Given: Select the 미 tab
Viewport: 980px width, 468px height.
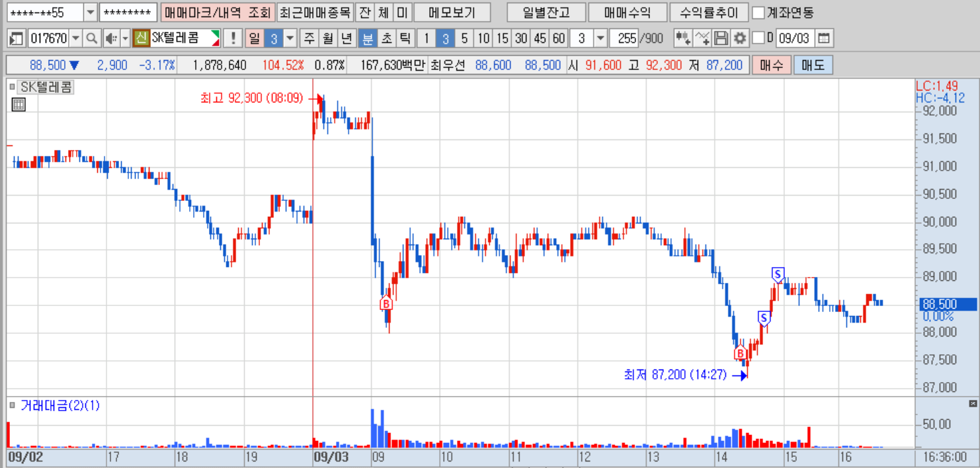Looking at the screenshot, I should (x=402, y=13).
